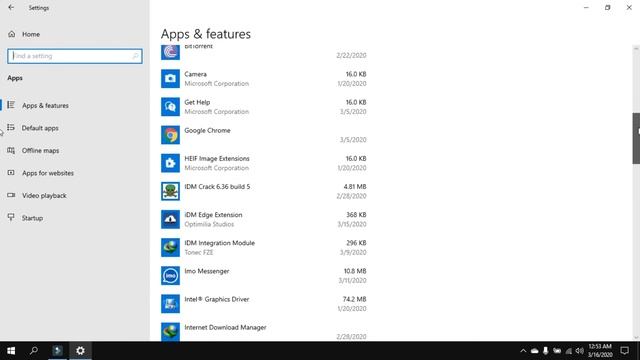Select the Camera app name
Screen dimensions: 640x360
click(x=196, y=74)
